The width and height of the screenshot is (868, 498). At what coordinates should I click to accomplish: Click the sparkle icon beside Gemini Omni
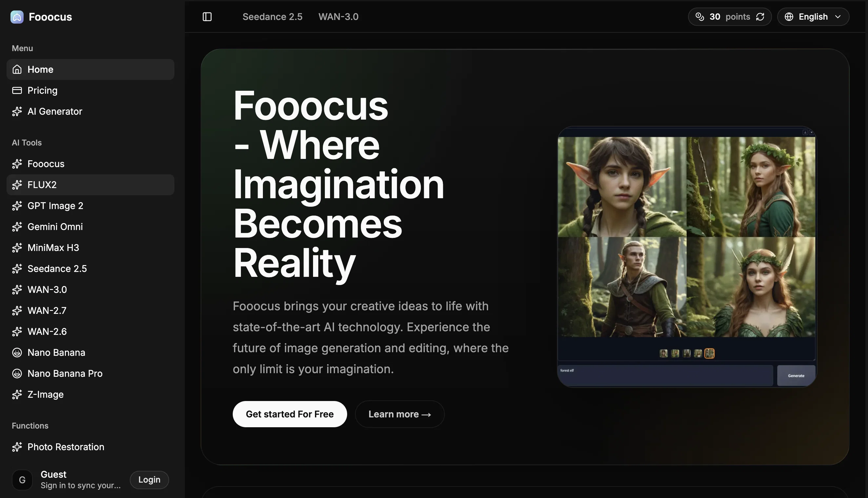click(17, 227)
